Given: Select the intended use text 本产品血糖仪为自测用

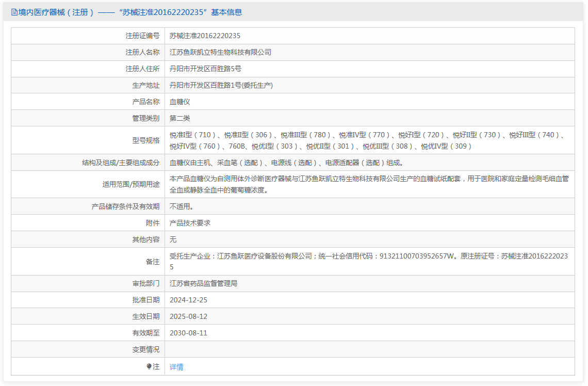Looking at the screenshot, I should [369, 184].
